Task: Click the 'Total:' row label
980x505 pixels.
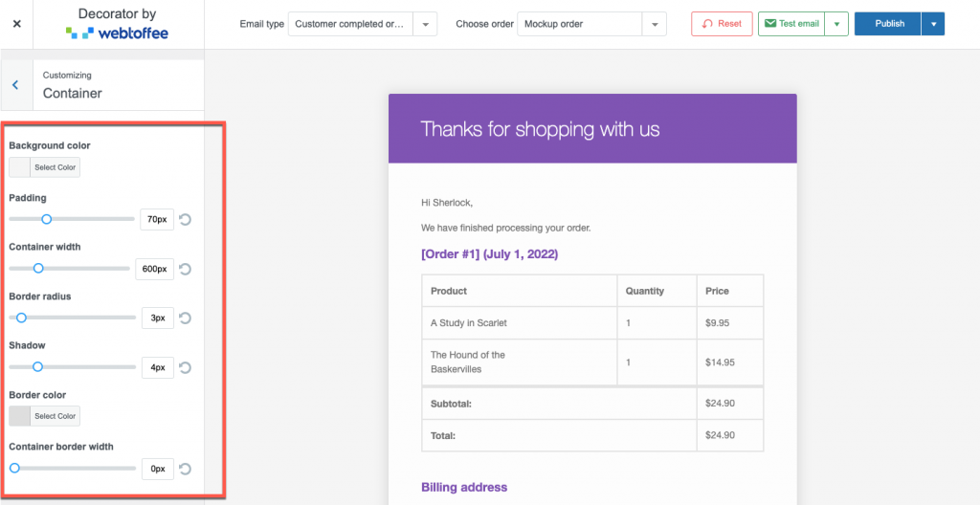Action: click(443, 435)
